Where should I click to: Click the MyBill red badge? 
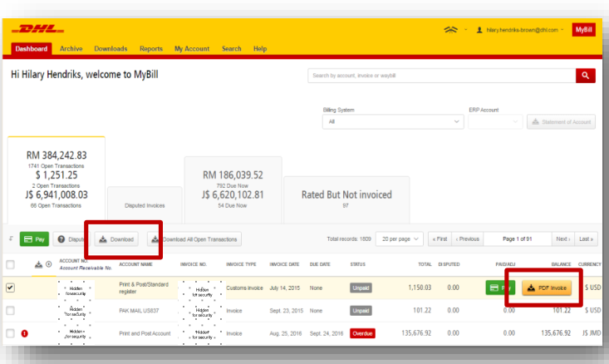[x=583, y=30]
